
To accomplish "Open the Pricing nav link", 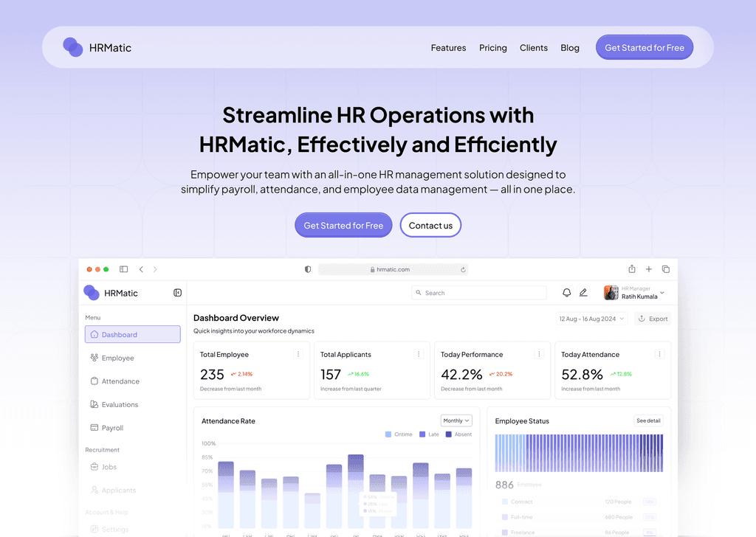I will [492, 48].
